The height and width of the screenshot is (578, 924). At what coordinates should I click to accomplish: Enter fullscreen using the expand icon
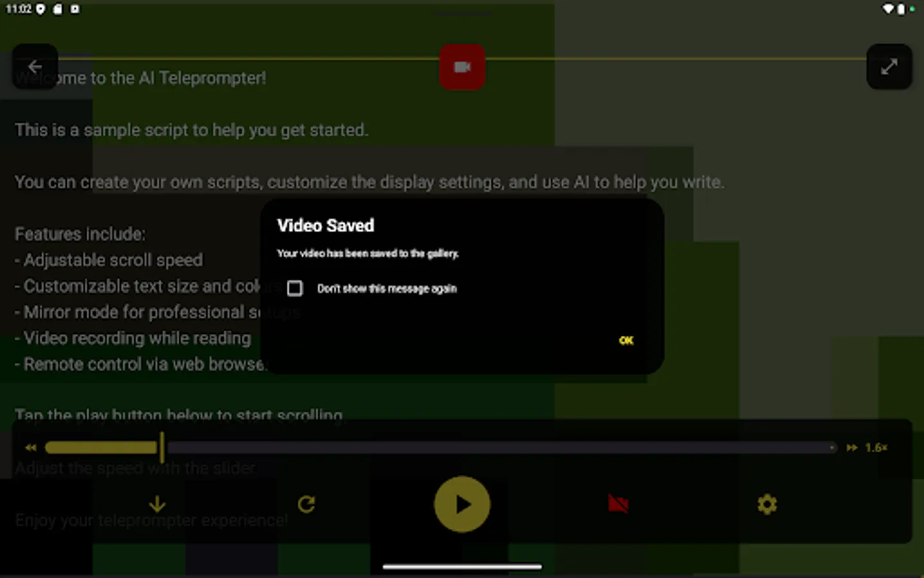click(x=889, y=66)
